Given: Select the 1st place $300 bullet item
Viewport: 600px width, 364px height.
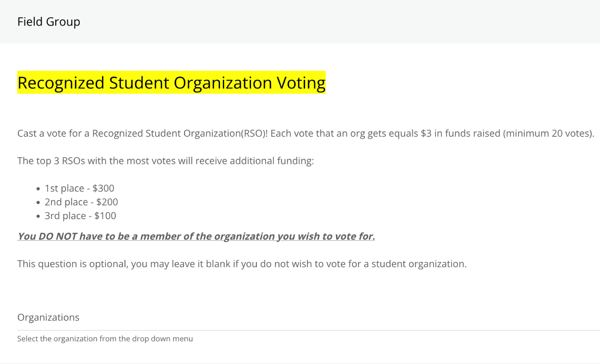Looking at the screenshot, I should 79,188.
